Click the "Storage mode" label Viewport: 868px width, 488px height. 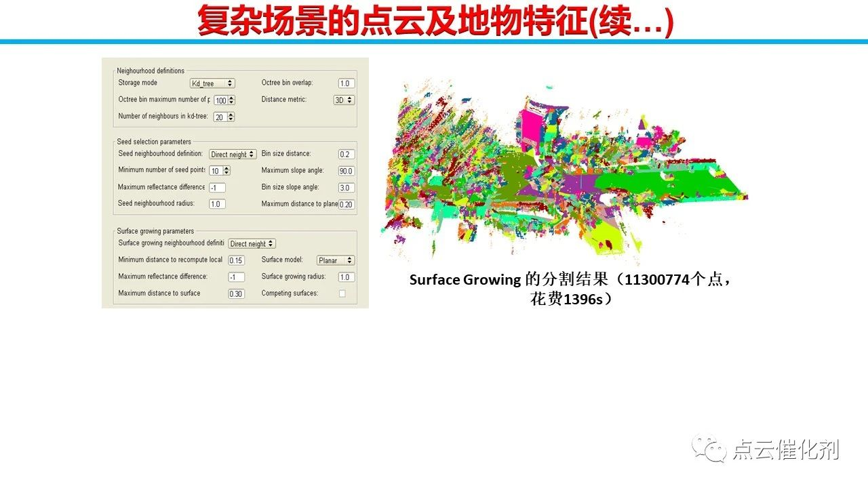(x=138, y=83)
